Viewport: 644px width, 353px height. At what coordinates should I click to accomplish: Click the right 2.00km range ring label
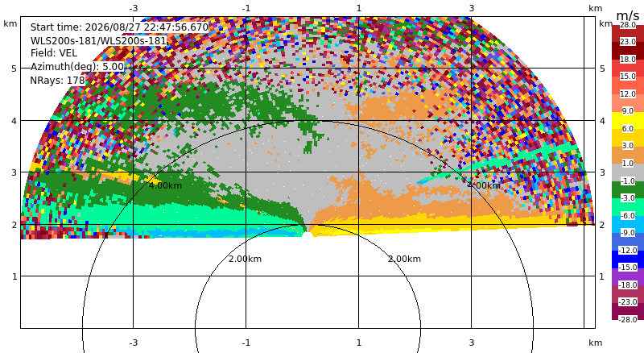coord(405,259)
